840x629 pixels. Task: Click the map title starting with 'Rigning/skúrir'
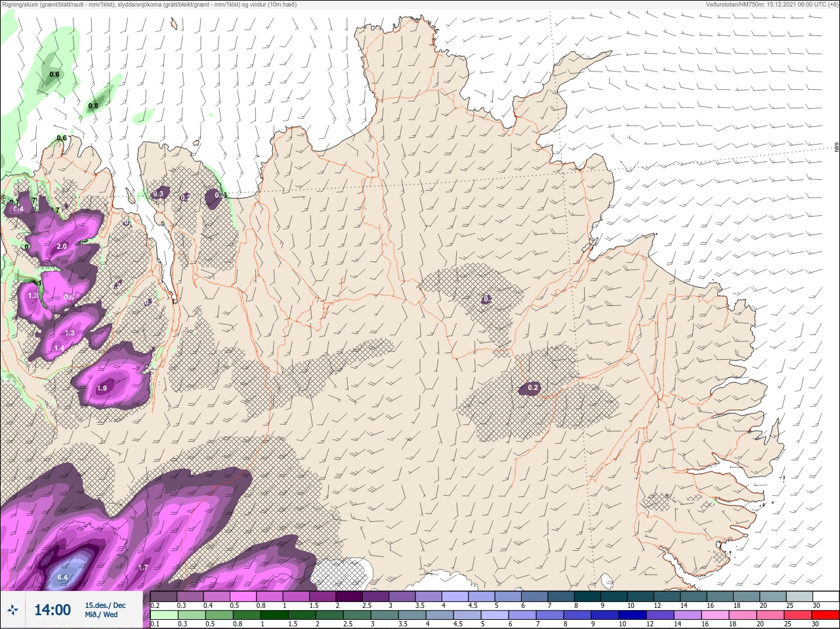click(149, 5)
